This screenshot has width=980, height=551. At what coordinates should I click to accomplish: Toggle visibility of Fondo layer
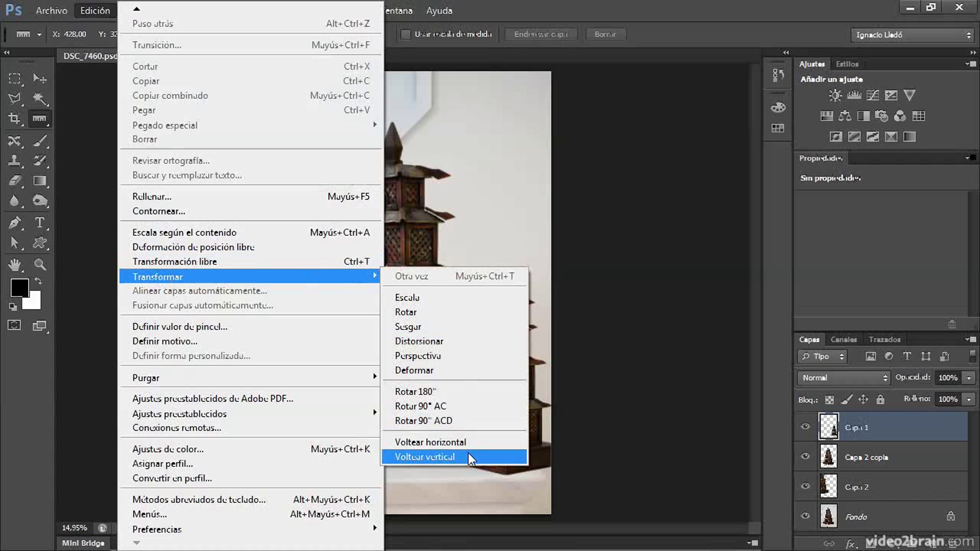(805, 516)
